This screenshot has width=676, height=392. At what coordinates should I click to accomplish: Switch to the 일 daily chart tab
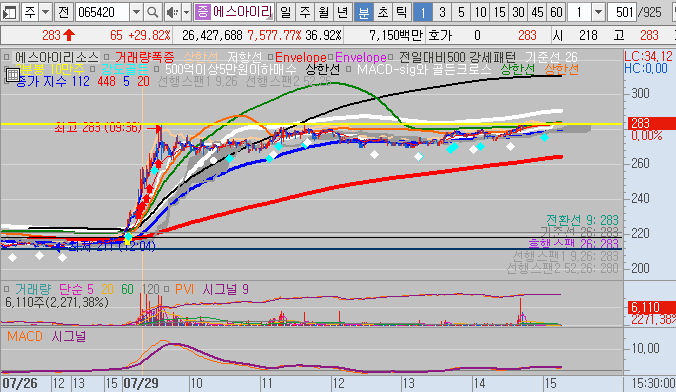coord(285,12)
